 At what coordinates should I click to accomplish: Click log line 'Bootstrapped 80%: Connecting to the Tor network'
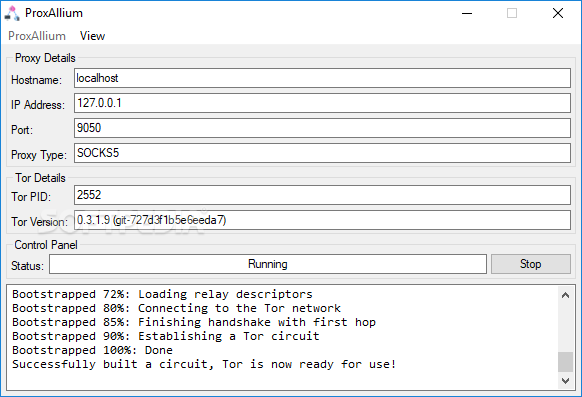tap(176, 308)
